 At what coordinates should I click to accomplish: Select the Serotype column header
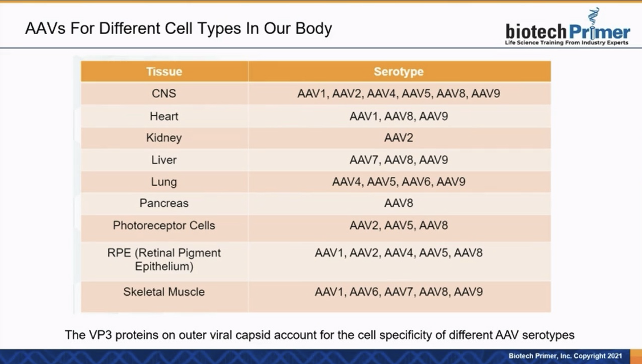click(399, 72)
